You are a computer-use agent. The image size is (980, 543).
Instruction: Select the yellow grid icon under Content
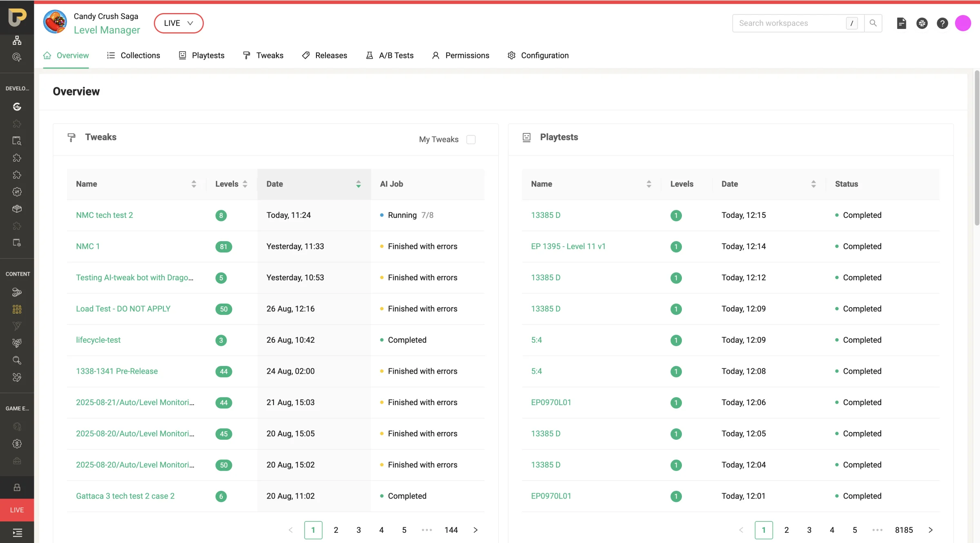coord(17,309)
